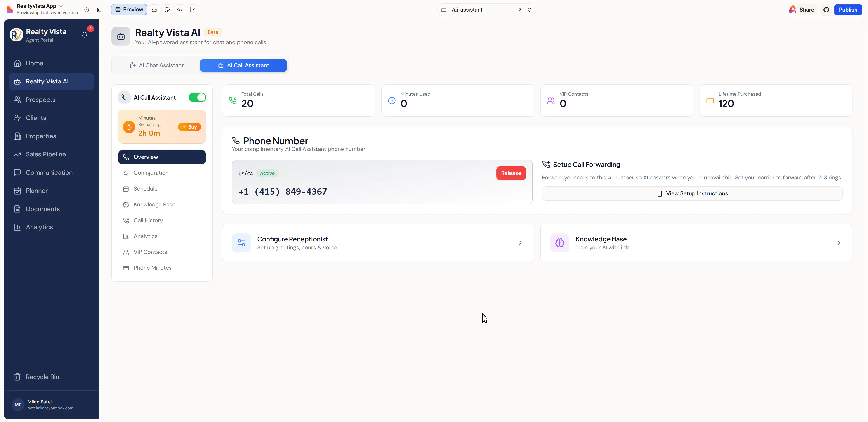This screenshot has width=868, height=422.
Task: Open Call History section
Action: 162,221
